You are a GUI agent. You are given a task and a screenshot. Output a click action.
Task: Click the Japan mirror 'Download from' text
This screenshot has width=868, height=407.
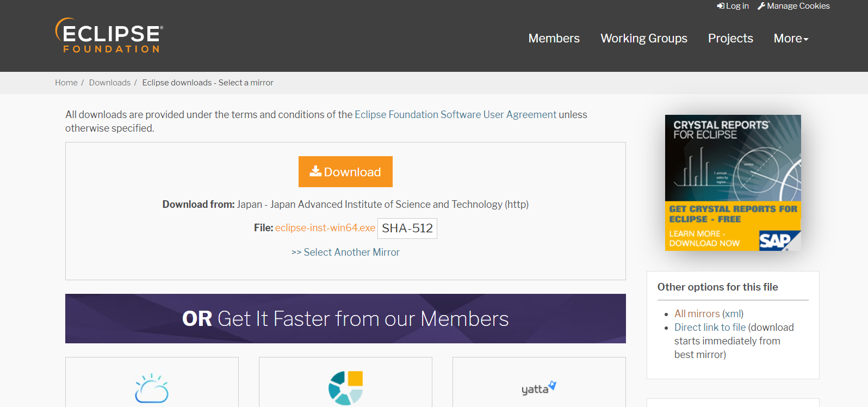(x=345, y=205)
